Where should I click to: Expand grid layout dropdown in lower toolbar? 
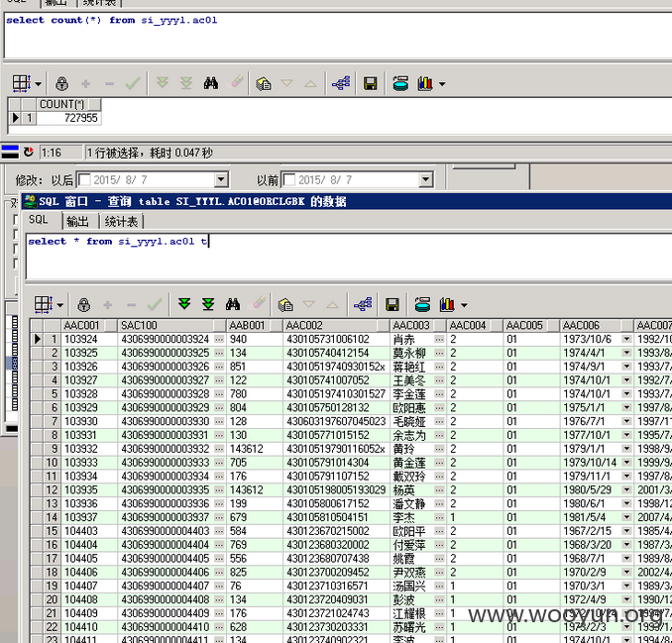coord(60,305)
